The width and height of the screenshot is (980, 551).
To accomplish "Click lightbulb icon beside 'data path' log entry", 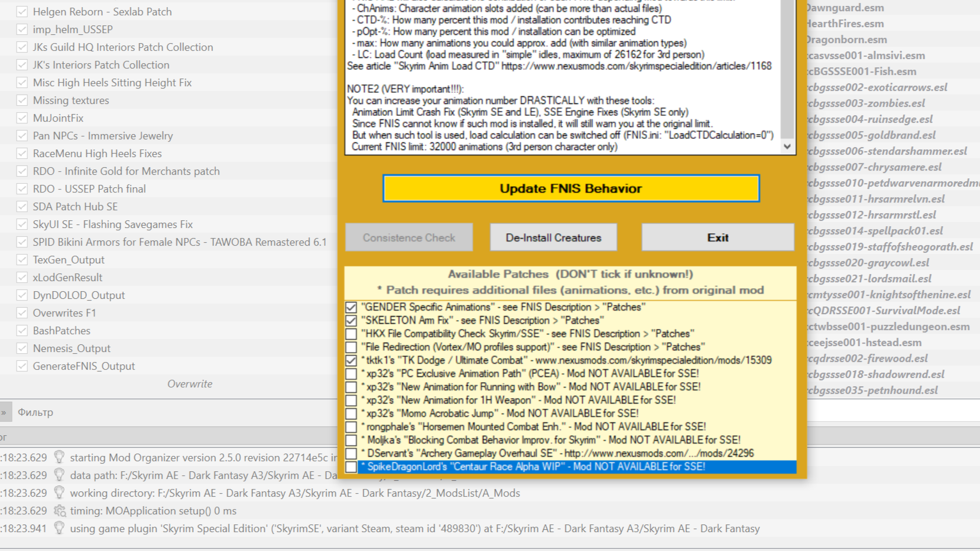I will point(59,475).
